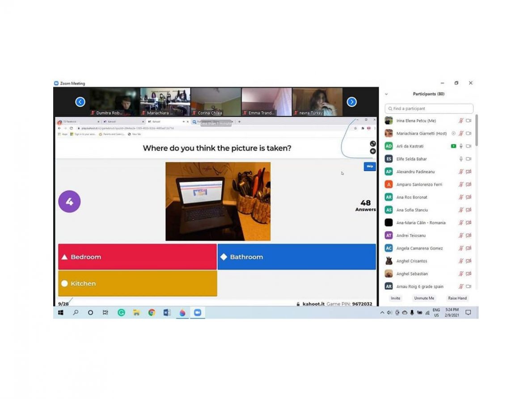Image resolution: width=532 pixels, height=399 pixels.
Task: Toggle Irina Elena Petcu camera icon
Action: pos(469,121)
